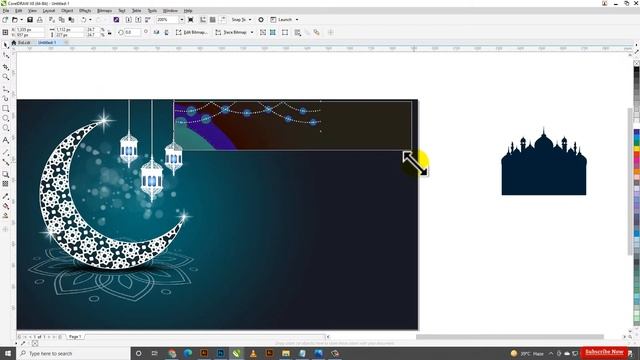Viewport: 640px width, 360px height.
Task: Select the Rectangle tool
Action: (6, 109)
